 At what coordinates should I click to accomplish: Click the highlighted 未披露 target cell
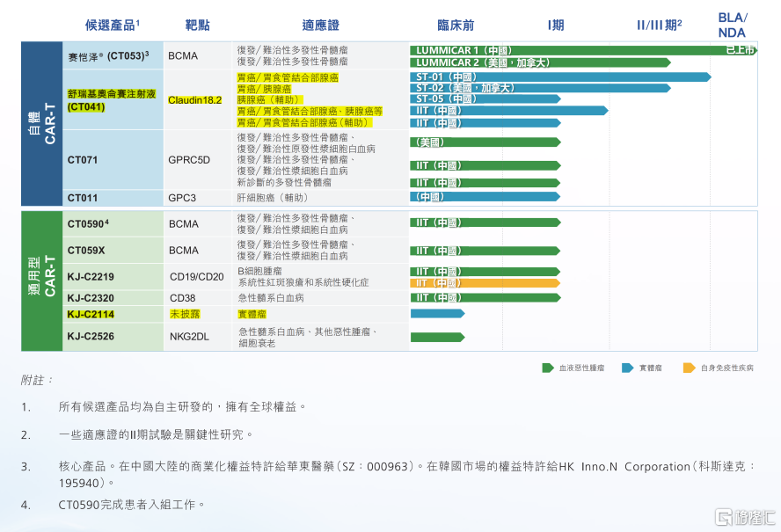(185, 314)
